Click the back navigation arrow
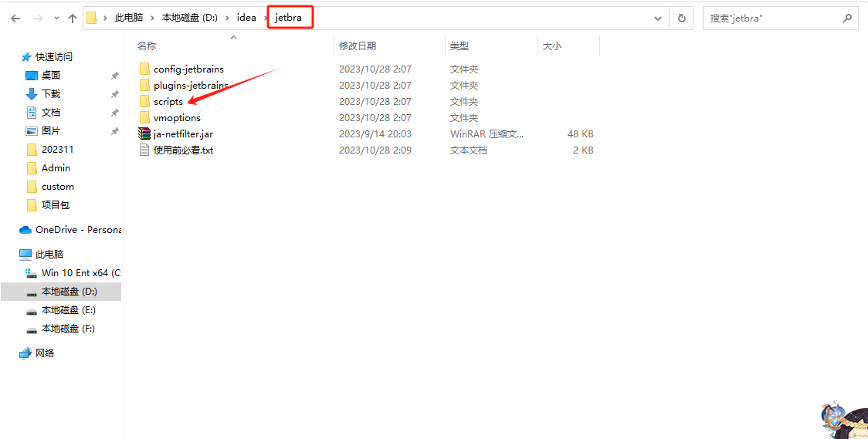 pyautogui.click(x=15, y=18)
